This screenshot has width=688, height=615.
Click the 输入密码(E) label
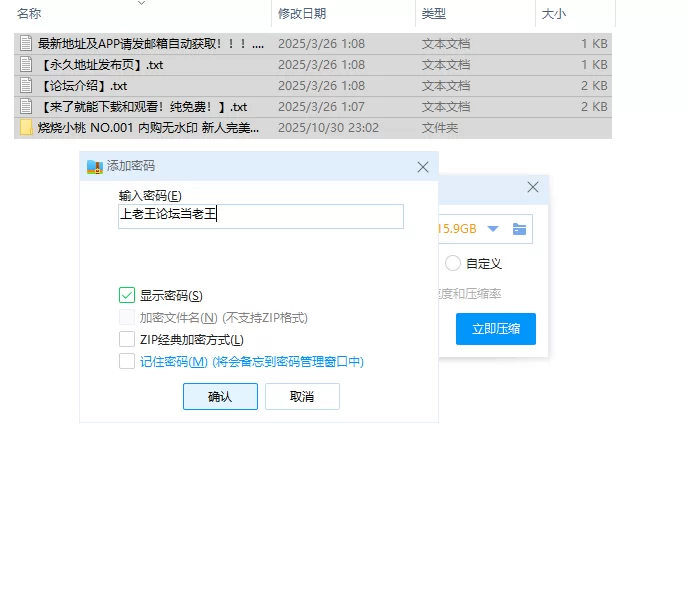(150, 196)
